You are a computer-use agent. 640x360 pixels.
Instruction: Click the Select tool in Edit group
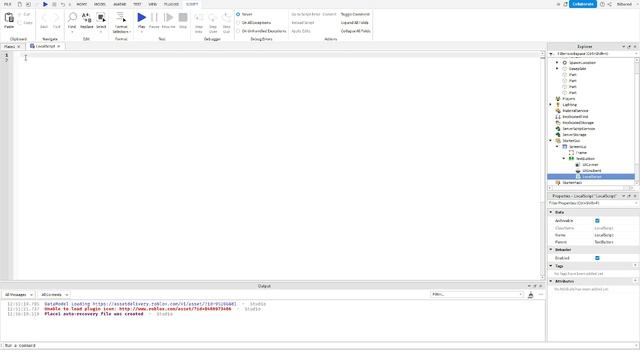[101, 18]
